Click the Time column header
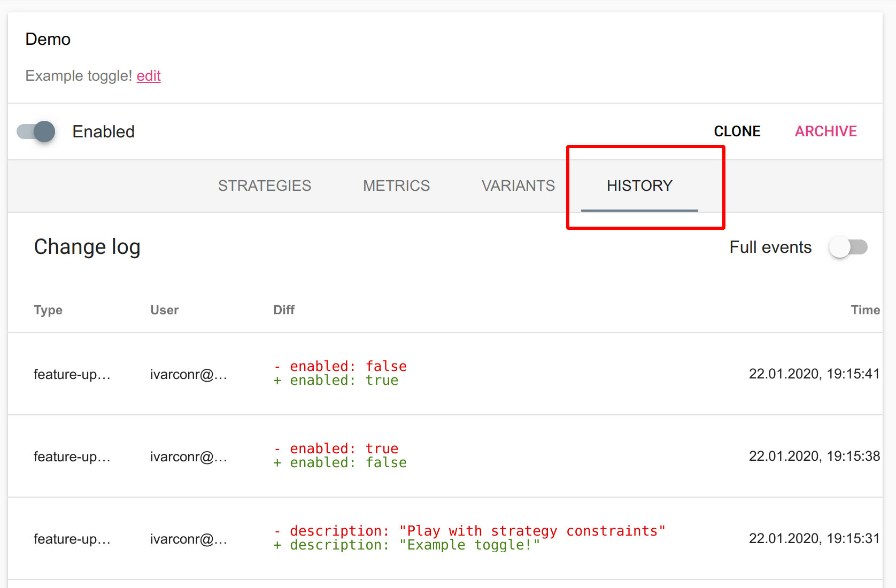 pos(864,310)
